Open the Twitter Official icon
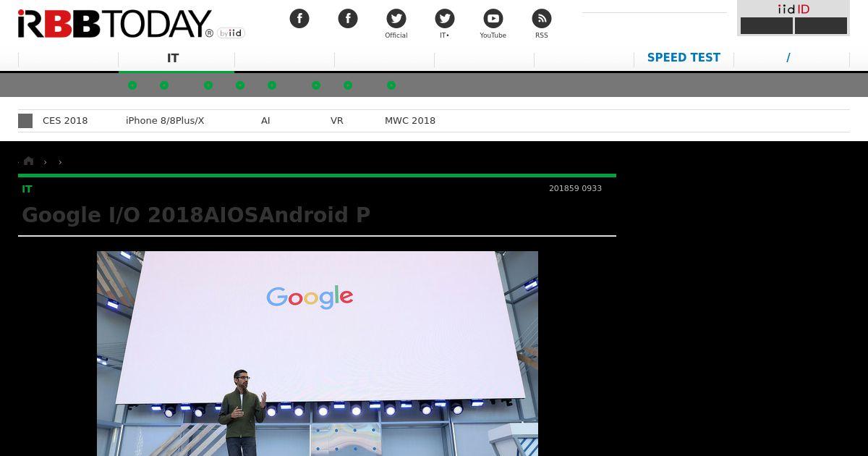This screenshot has width=868, height=456. click(396, 19)
